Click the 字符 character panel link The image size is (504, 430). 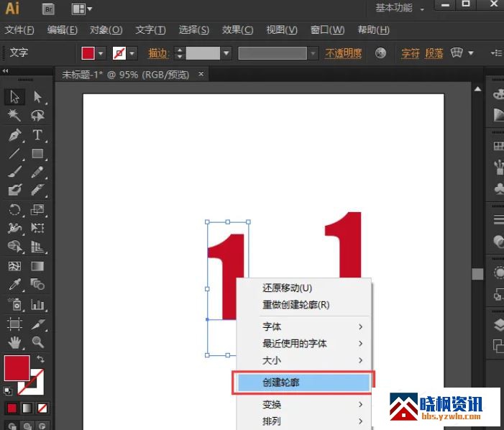411,53
